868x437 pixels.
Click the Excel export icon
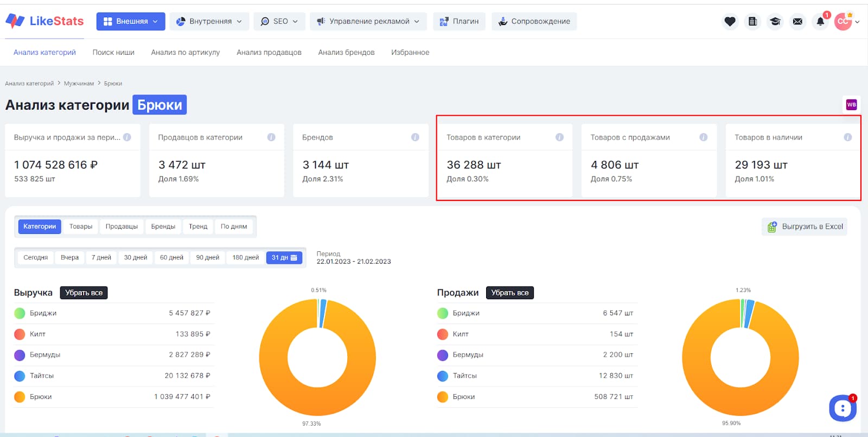(772, 227)
